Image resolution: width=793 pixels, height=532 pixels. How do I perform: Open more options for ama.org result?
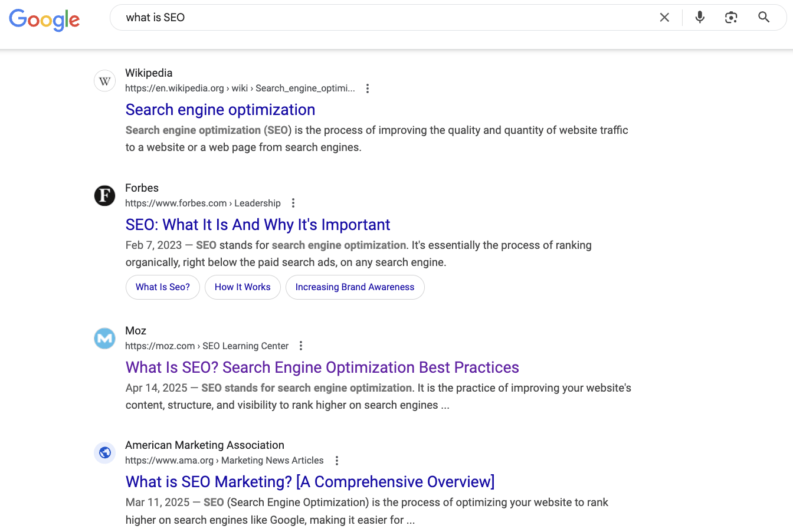[x=337, y=461]
